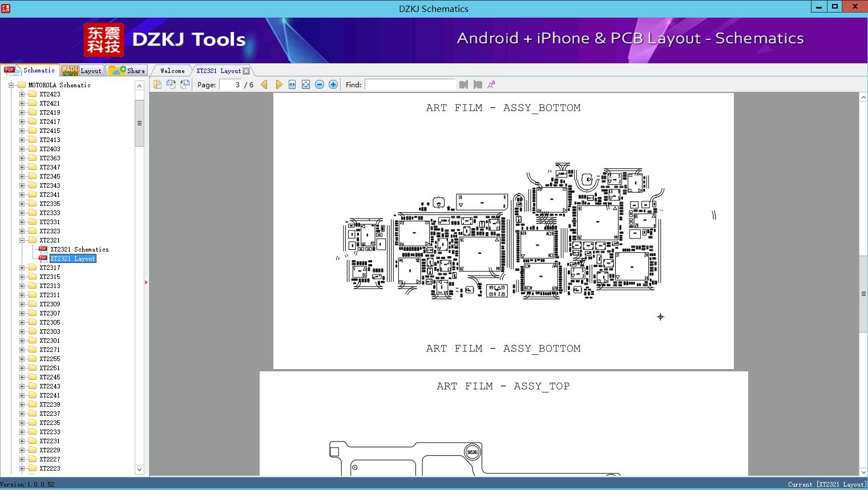Expand the XT2417 folder
Screen dimensions: 868x490
coord(22,122)
